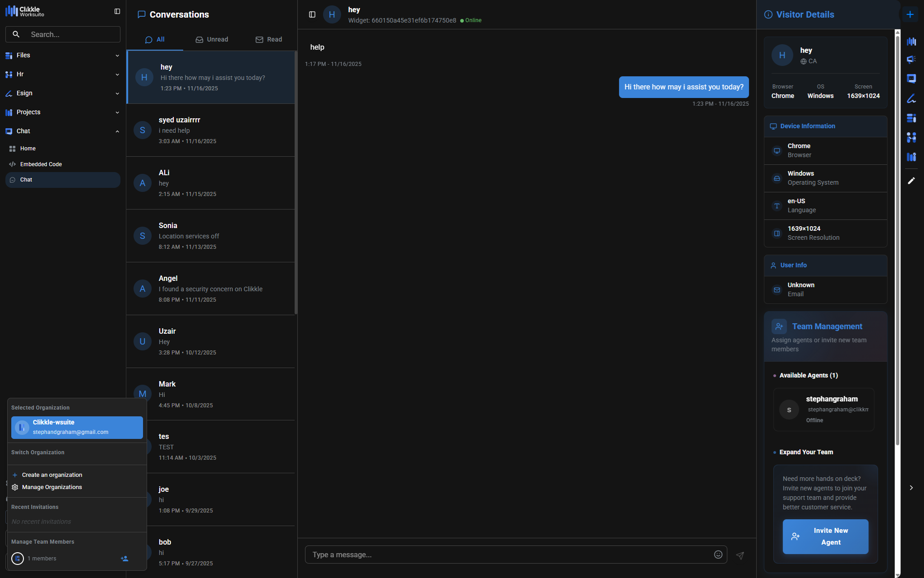The height and width of the screenshot is (578, 924).
Task: Click the send message paper plane icon
Action: coord(740,555)
